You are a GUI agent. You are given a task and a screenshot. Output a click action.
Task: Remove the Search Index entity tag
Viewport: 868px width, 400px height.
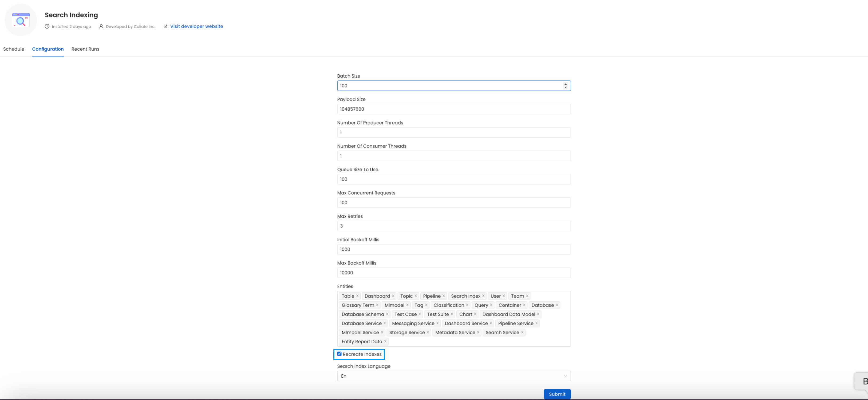click(x=483, y=296)
